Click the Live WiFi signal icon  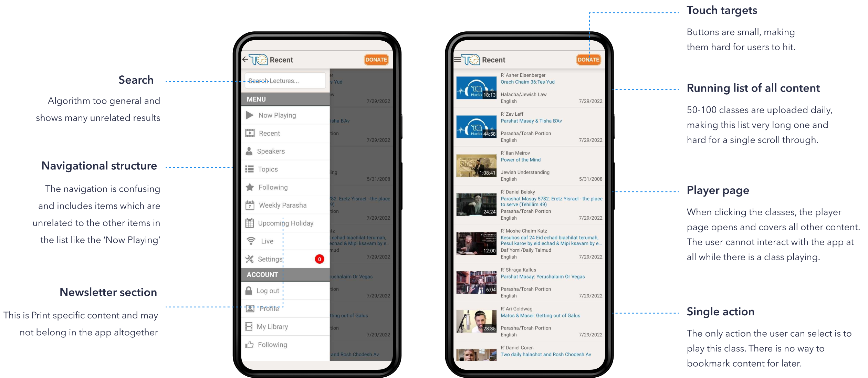click(250, 241)
